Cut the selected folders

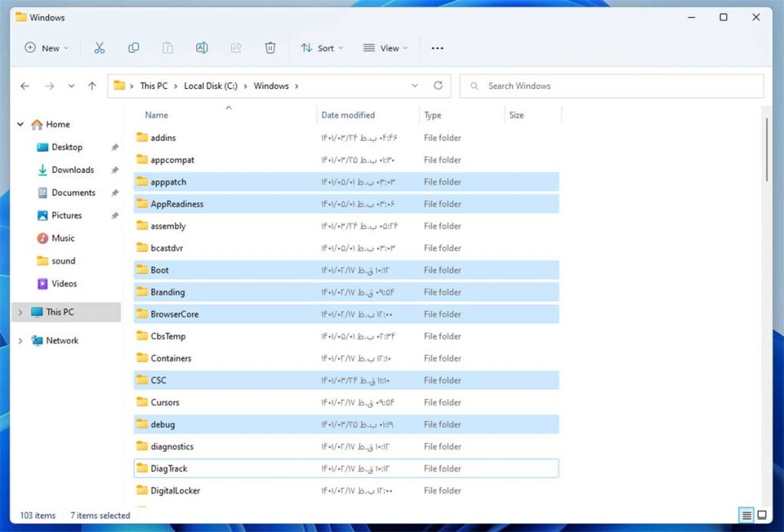(100, 47)
